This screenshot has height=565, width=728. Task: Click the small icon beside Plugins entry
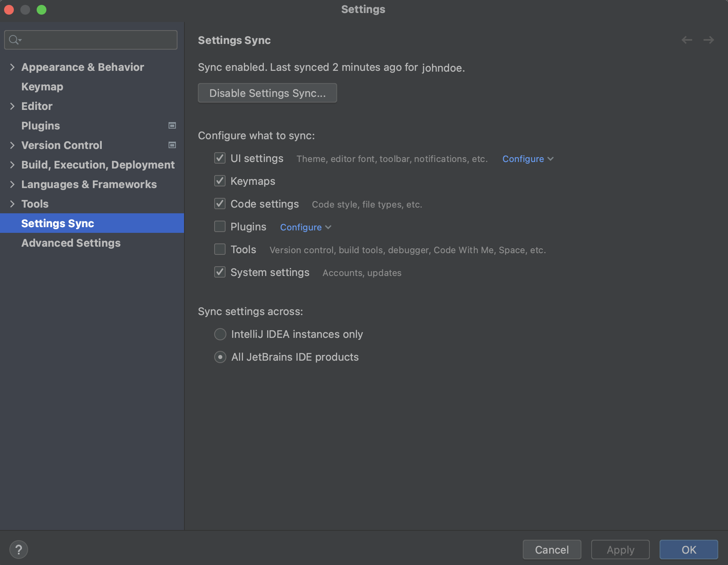point(172,125)
